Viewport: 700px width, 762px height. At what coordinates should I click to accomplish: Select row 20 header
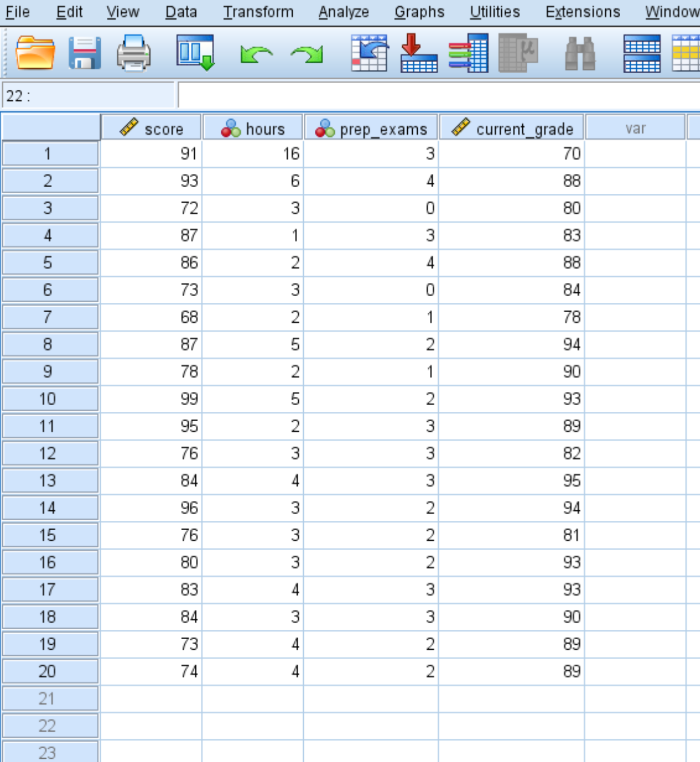click(51, 671)
